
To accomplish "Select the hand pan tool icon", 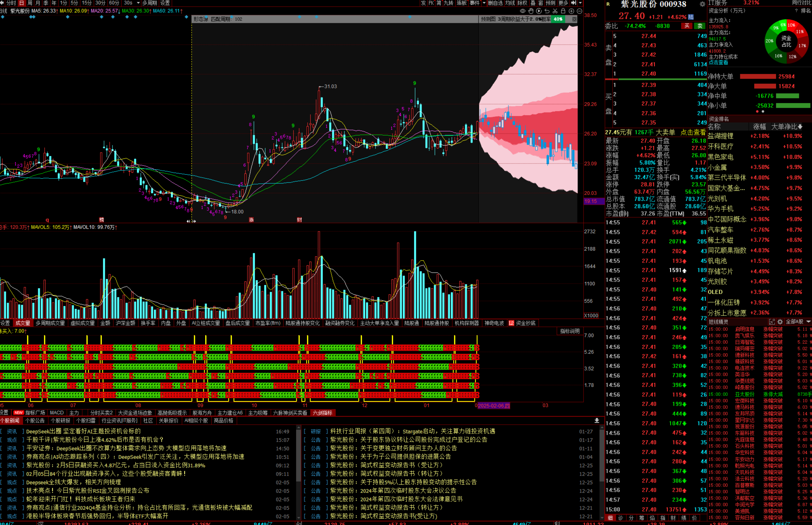I will tap(531, 11).
